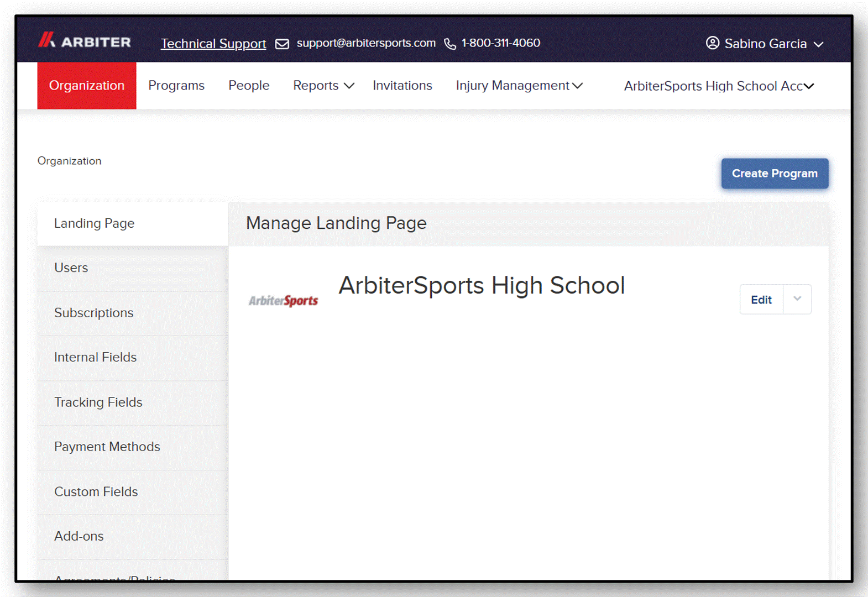Open Payment Methods in the sidebar

tap(133, 447)
